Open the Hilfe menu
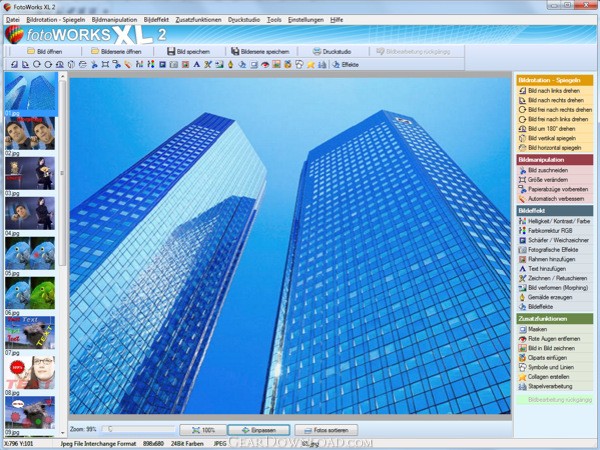Viewport: 600px width, 450px height. pos(336,20)
